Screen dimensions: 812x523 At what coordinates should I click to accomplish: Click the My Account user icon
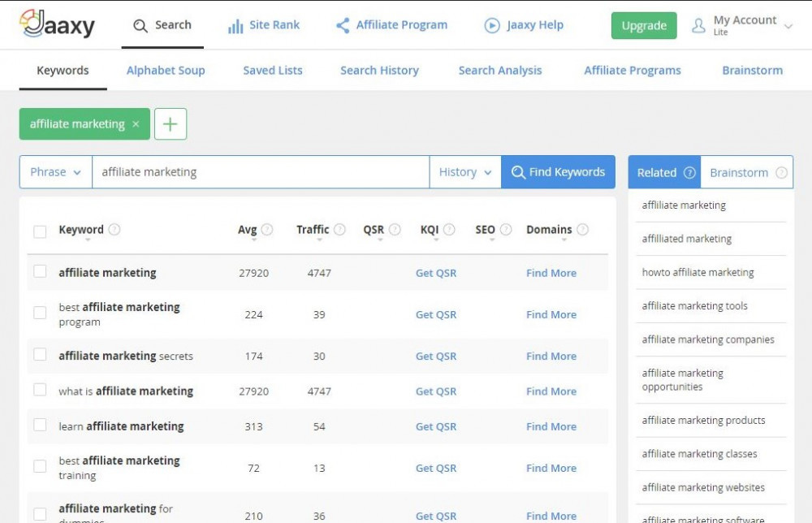[698, 25]
